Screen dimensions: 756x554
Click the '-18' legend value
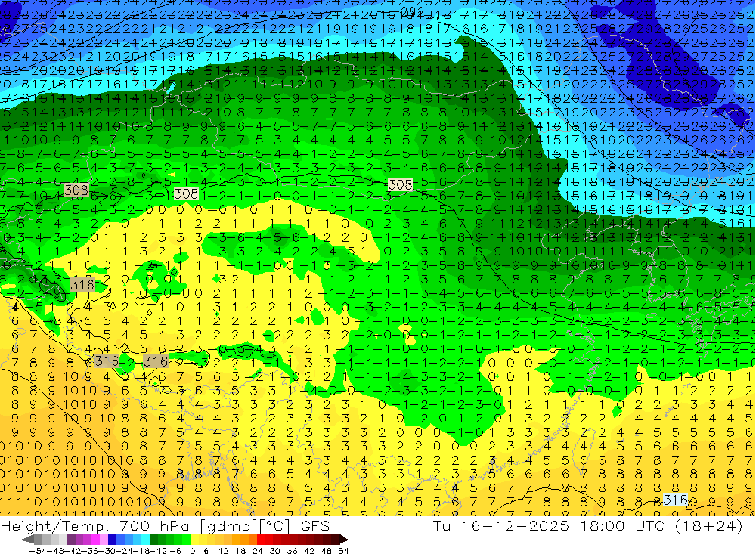tap(141, 551)
